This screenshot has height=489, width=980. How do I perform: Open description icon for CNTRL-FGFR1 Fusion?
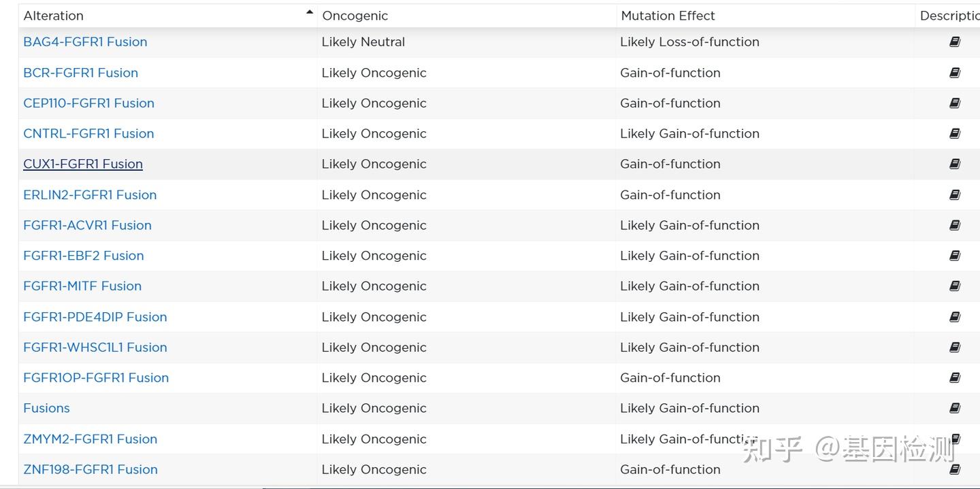pos(955,134)
